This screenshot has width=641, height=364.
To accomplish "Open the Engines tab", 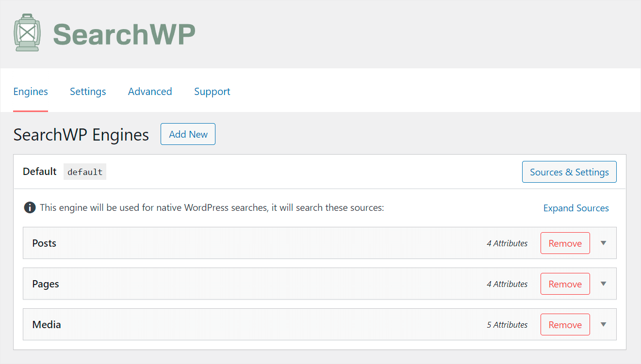I will (x=31, y=92).
